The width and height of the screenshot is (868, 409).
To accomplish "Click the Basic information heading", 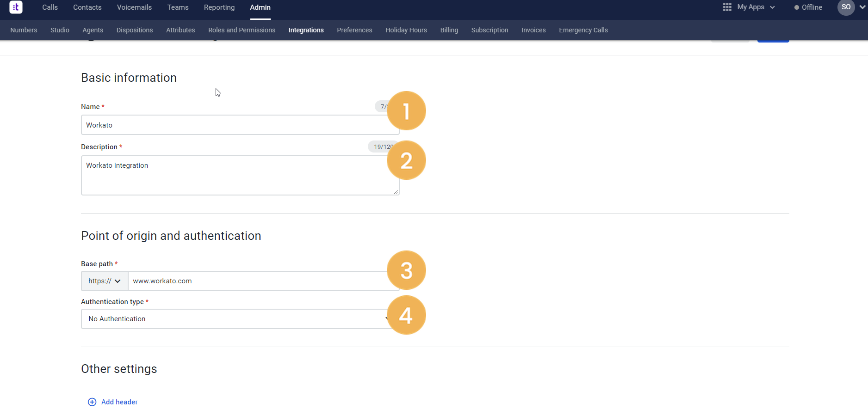I will tap(129, 78).
